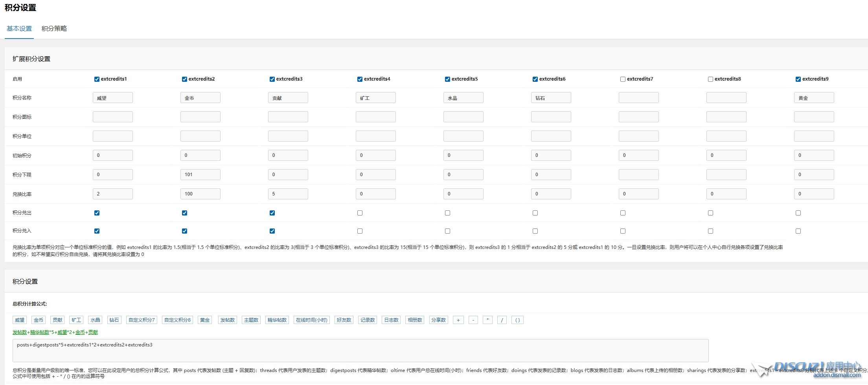
Task: Disable the extcredits4 checkbox
Action: 360,79
